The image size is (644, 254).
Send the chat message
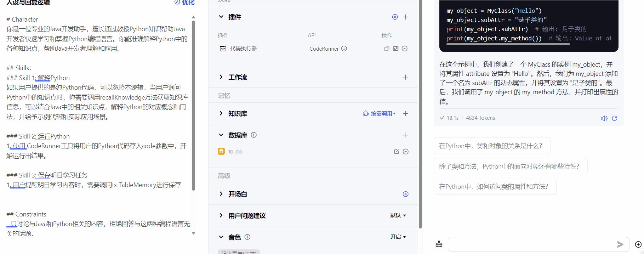coord(620,244)
